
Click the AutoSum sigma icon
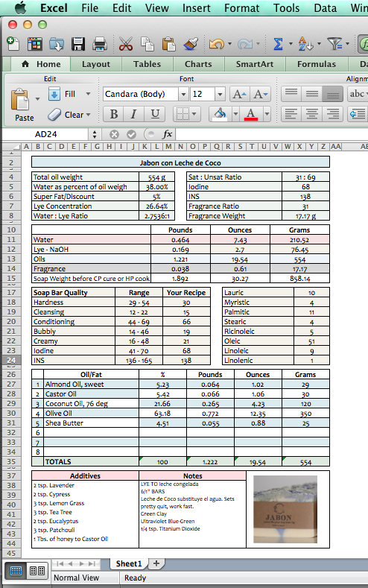[x=278, y=44]
